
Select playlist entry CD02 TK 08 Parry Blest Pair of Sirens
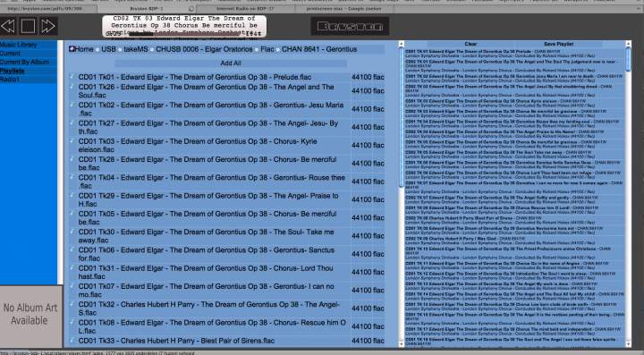(x=514, y=220)
